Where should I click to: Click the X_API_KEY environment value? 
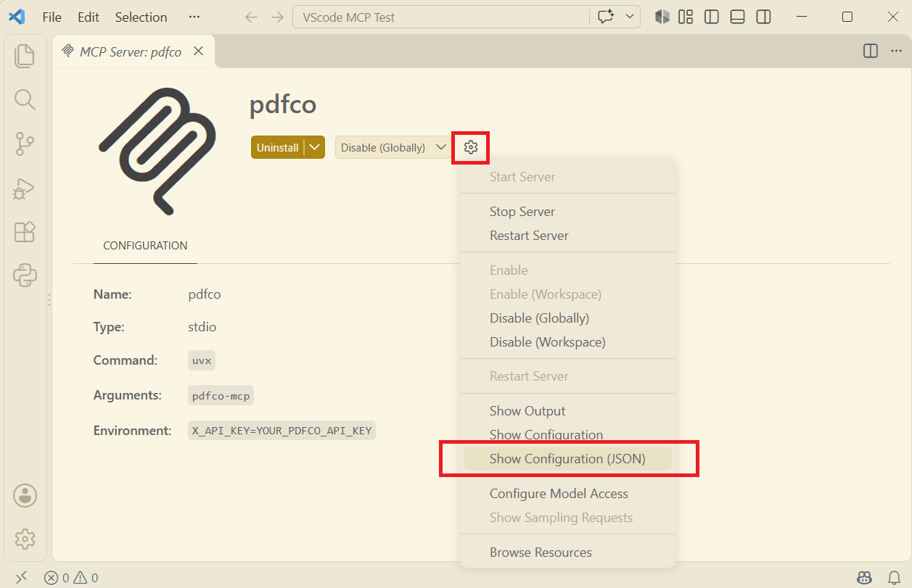(x=282, y=431)
